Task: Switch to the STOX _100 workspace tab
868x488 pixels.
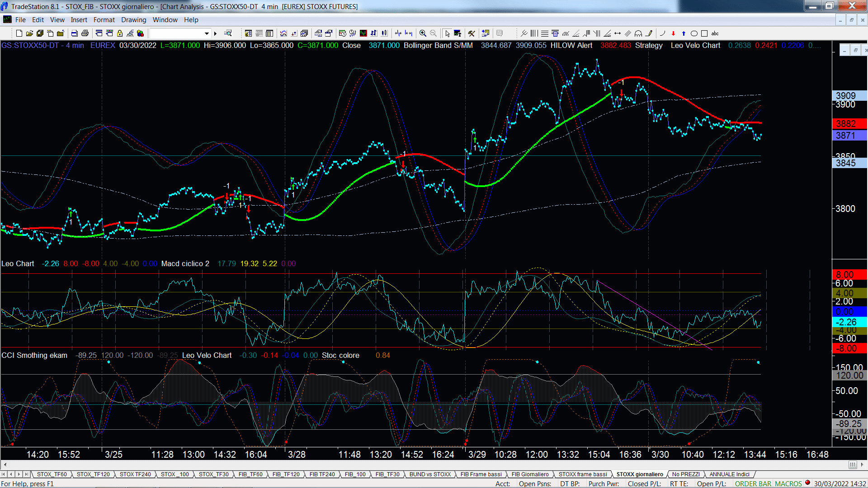Action: point(175,474)
